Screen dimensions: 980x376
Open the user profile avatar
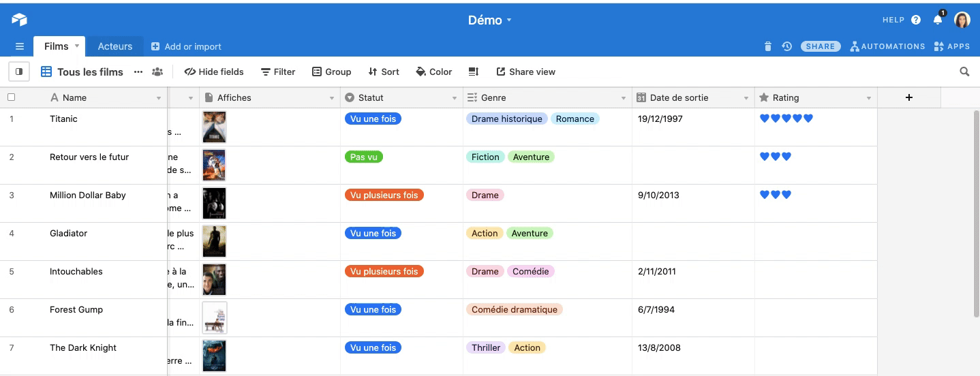(962, 20)
